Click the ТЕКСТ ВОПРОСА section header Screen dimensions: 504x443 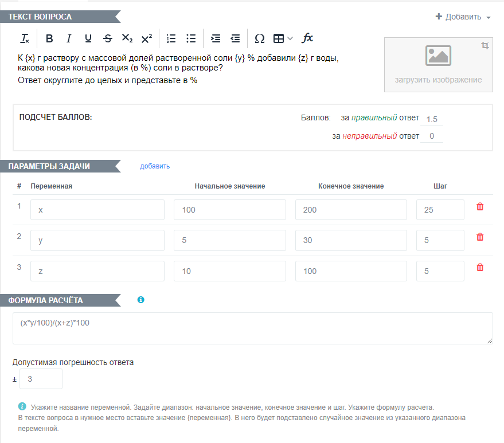coord(60,17)
